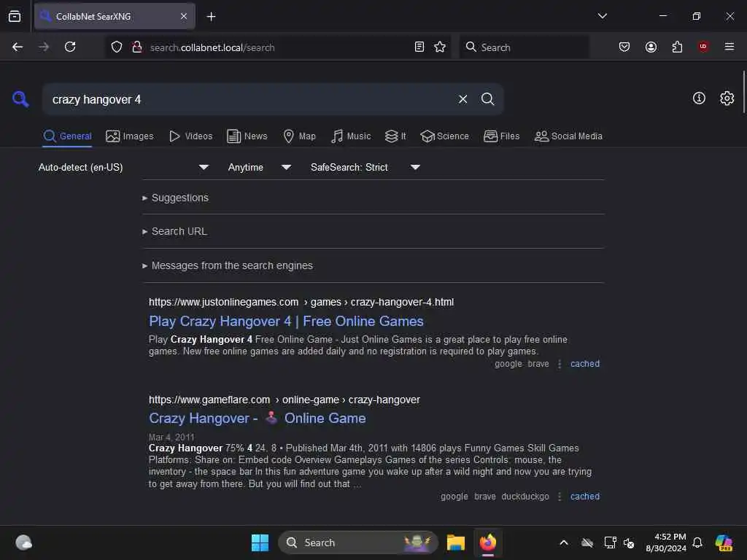Open cached link for gameflare result
This screenshot has width=747, height=560.
[584, 496]
